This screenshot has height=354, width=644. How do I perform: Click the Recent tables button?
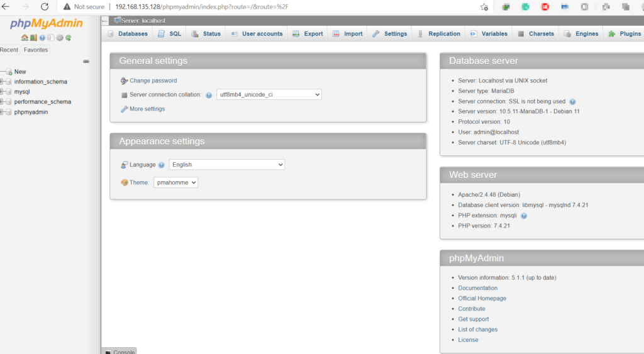[9, 50]
